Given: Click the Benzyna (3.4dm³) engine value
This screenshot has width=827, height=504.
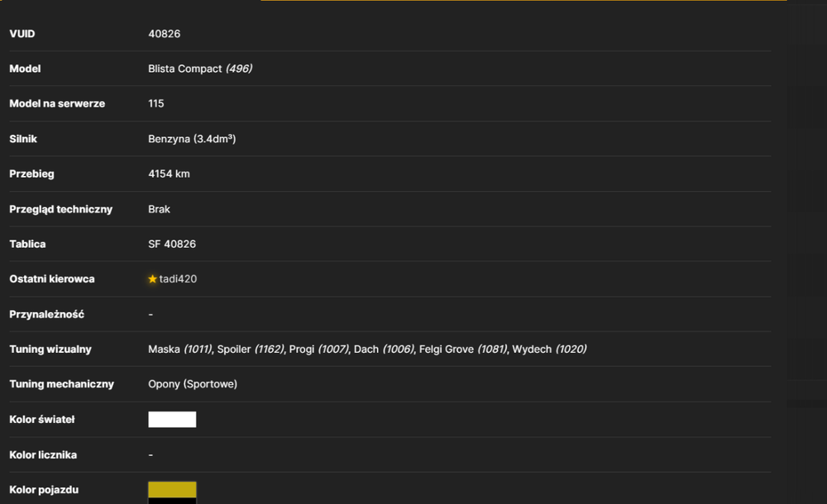Looking at the screenshot, I should (x=192, y=139).
